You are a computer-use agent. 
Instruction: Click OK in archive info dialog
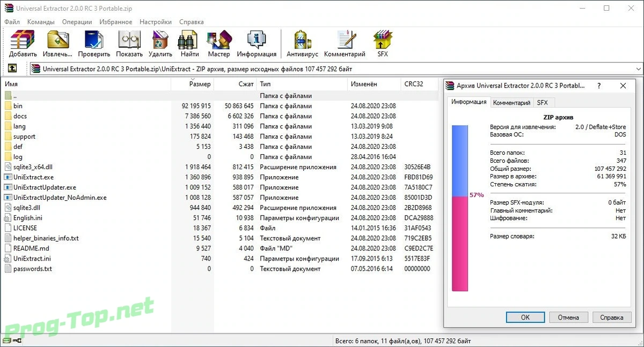(x=525, y=317)
